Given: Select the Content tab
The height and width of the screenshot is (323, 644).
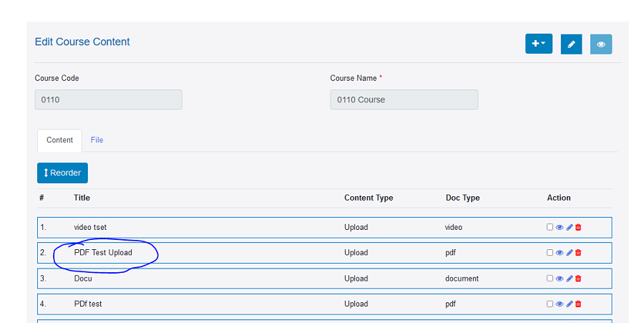Looking at the screenshot, I should click(59, 140).
